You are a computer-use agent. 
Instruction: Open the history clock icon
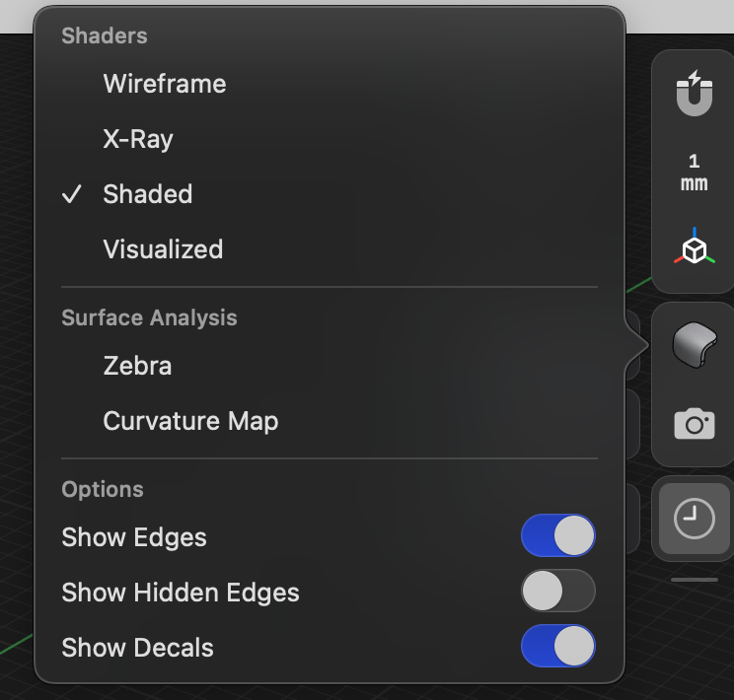pos(695,519)
